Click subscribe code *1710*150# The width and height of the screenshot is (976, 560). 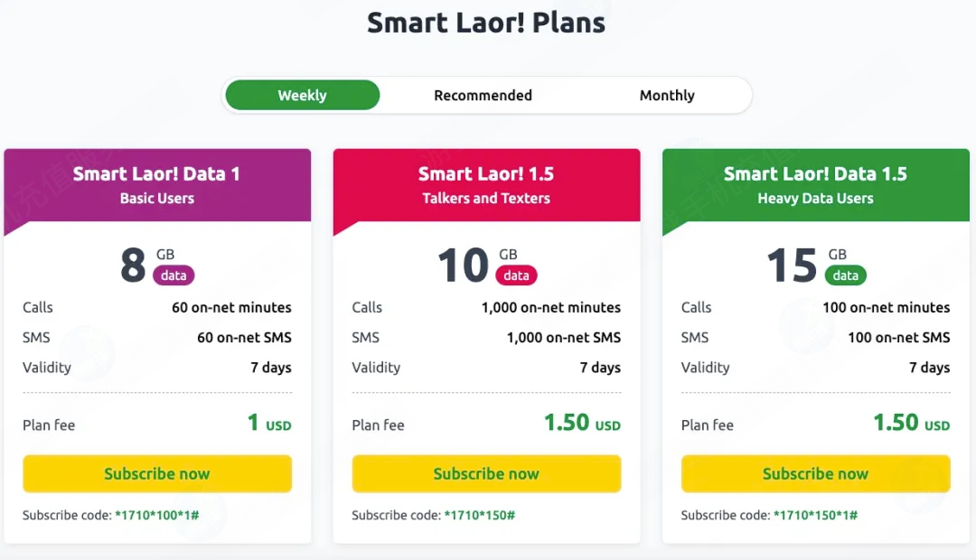pyautogui.click(x=479, y=515)
